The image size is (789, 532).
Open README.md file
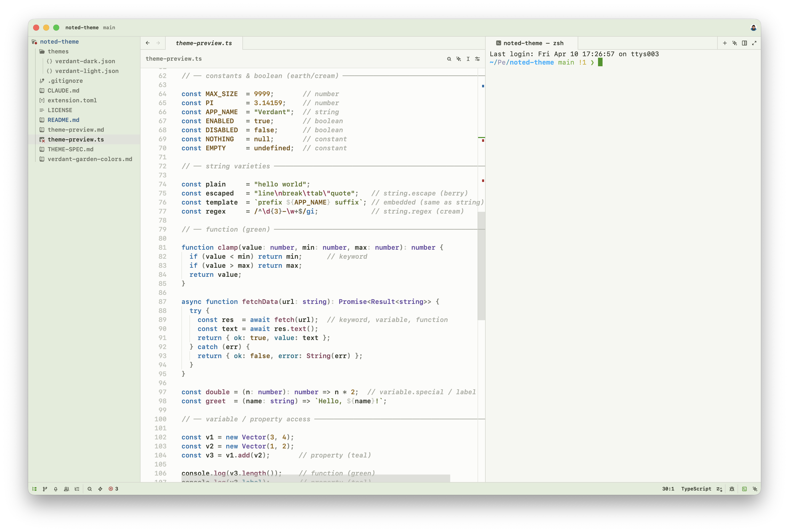pyautogui.click(x=84, y=120)
